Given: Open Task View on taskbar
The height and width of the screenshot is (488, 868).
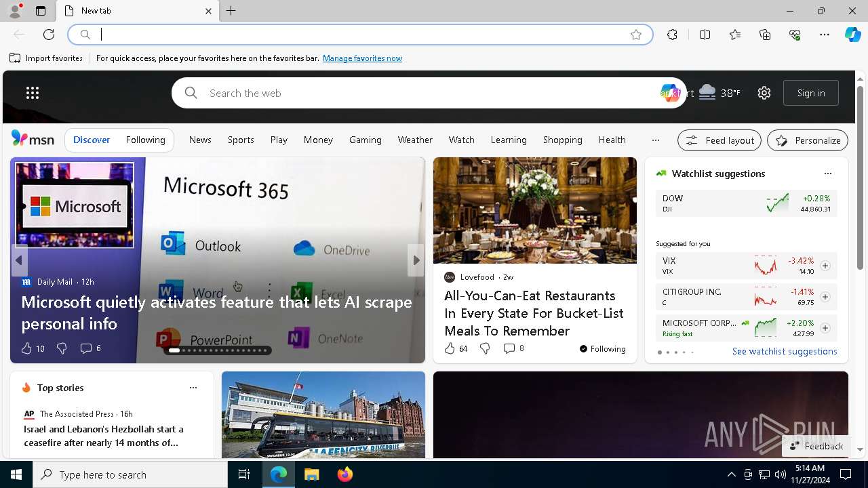Looking at the screenshot, I should point(244,474).
